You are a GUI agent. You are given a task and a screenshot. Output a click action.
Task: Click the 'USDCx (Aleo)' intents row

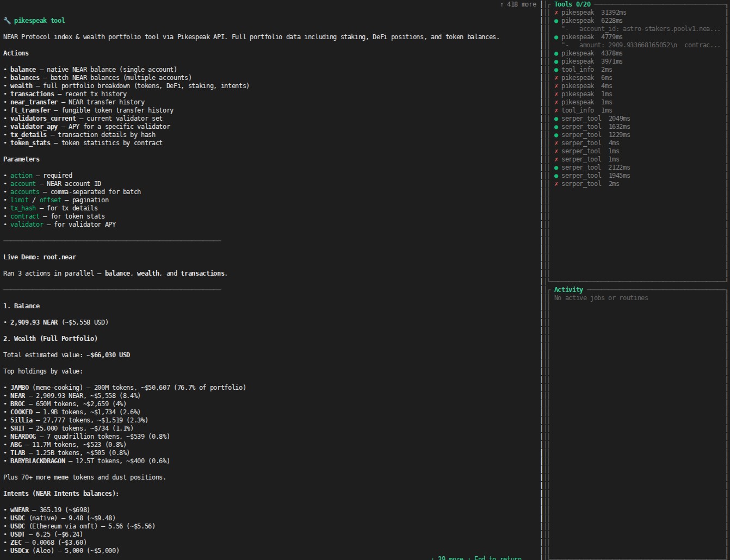pyautogui.click(x=61, y=551)
